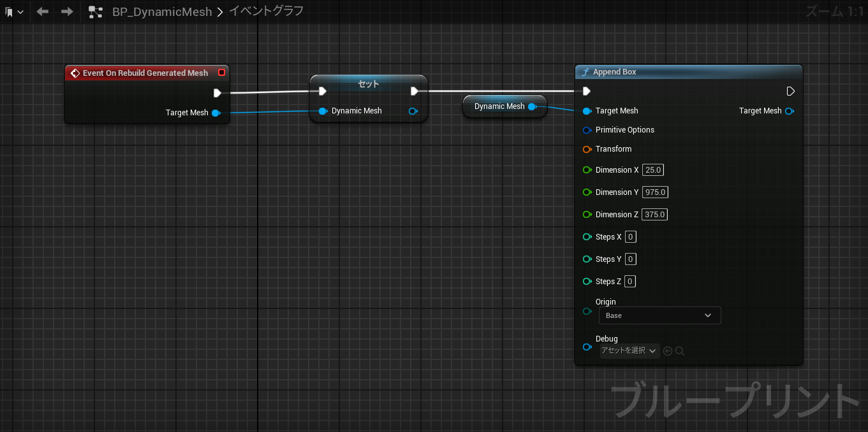The width and height of the screenshot is (868, 432).
Task: Edit the Dimension Z value 375.0
Action: click(654, 214)
